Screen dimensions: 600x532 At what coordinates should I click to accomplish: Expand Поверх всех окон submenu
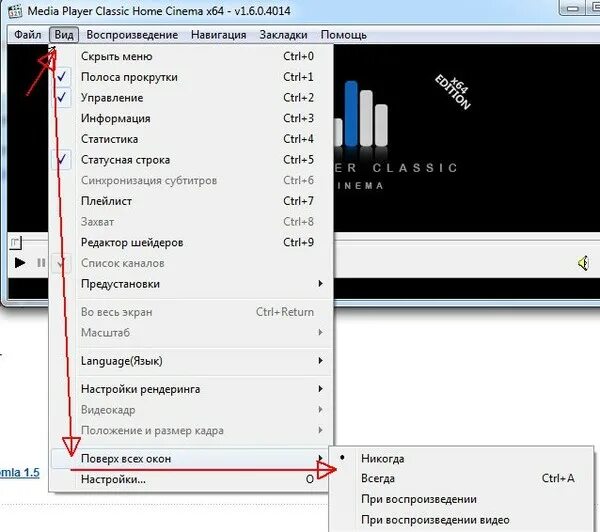[191, 458]
